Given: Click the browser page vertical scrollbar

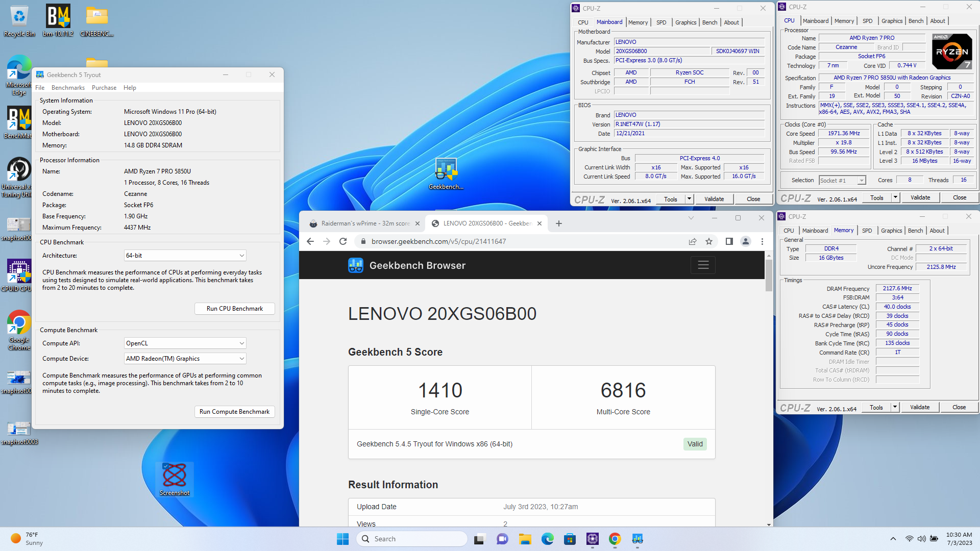Looking at the screenshot, I should (x=769, y=275).
